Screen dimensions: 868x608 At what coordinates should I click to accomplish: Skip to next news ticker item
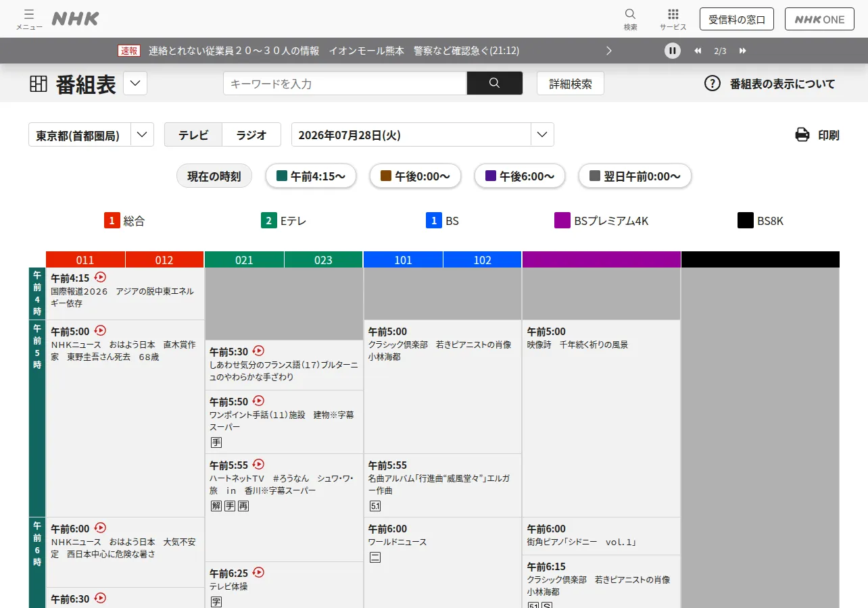(742, 51)
